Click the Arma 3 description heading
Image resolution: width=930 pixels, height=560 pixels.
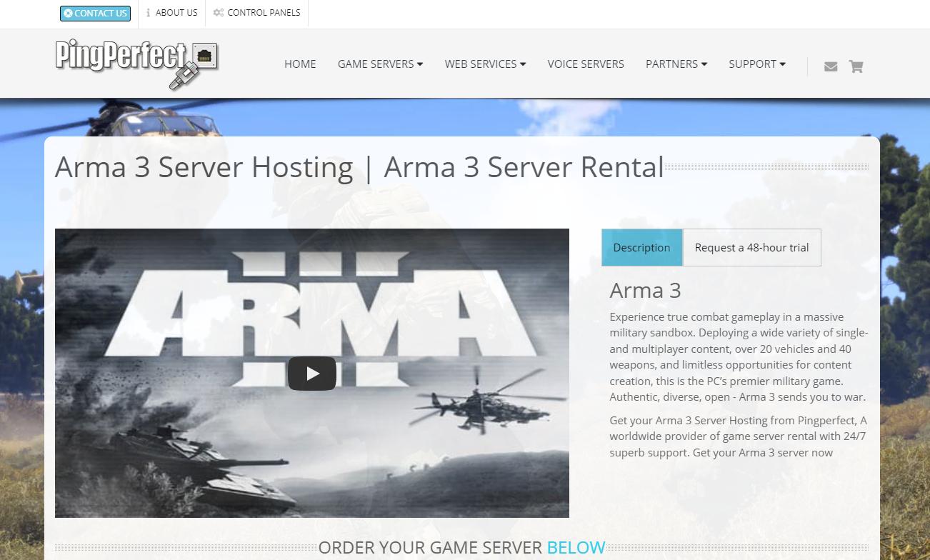tap(645, 291)
